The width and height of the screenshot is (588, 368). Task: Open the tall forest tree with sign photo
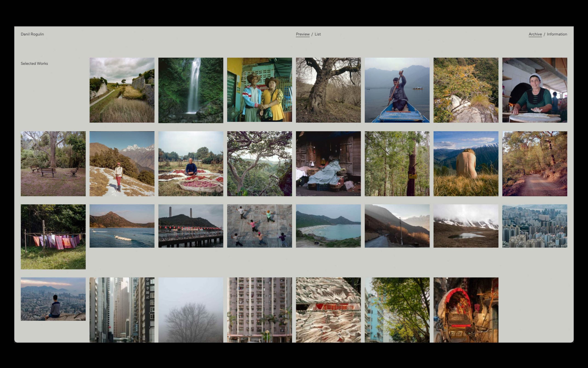pos(397,164)
